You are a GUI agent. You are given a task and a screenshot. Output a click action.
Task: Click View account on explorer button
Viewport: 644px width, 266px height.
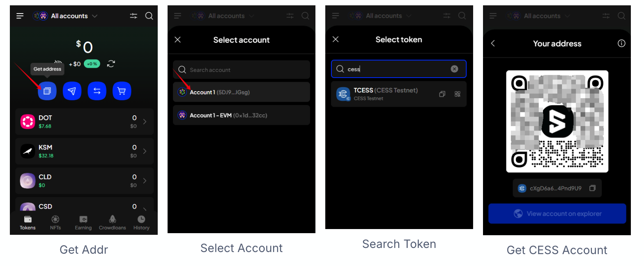point(557,213)
